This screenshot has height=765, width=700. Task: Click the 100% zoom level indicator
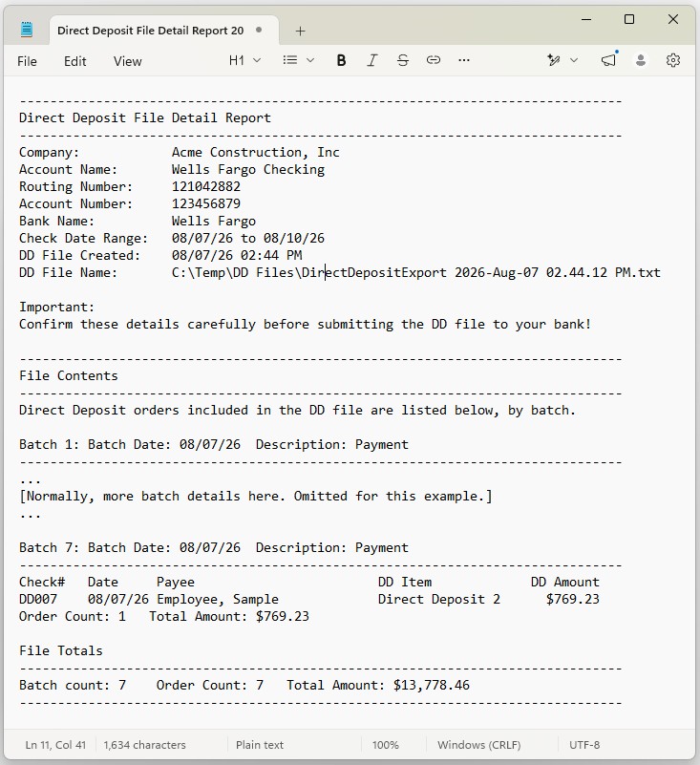[x=386, y=745]
